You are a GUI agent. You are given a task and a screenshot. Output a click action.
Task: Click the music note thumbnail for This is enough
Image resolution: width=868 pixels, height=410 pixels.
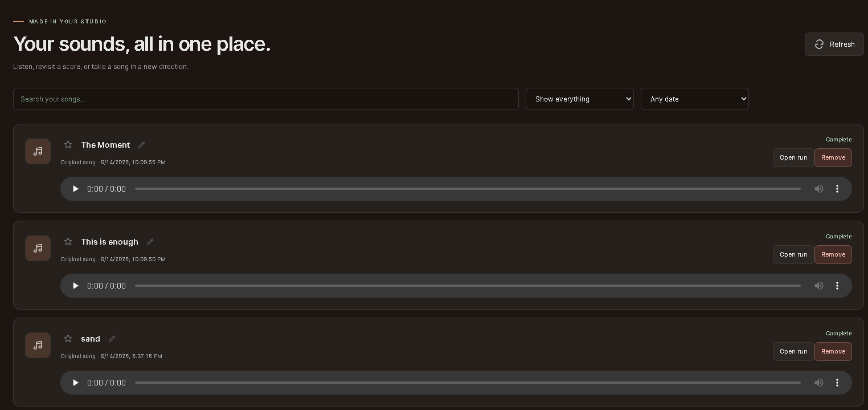click(x=38, y=249)
